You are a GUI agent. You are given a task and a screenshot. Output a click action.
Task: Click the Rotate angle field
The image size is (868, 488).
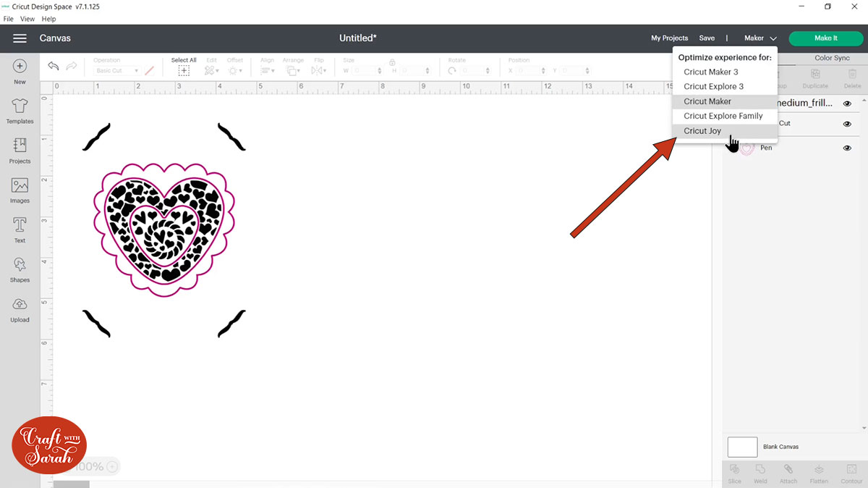tap(476, 71)
